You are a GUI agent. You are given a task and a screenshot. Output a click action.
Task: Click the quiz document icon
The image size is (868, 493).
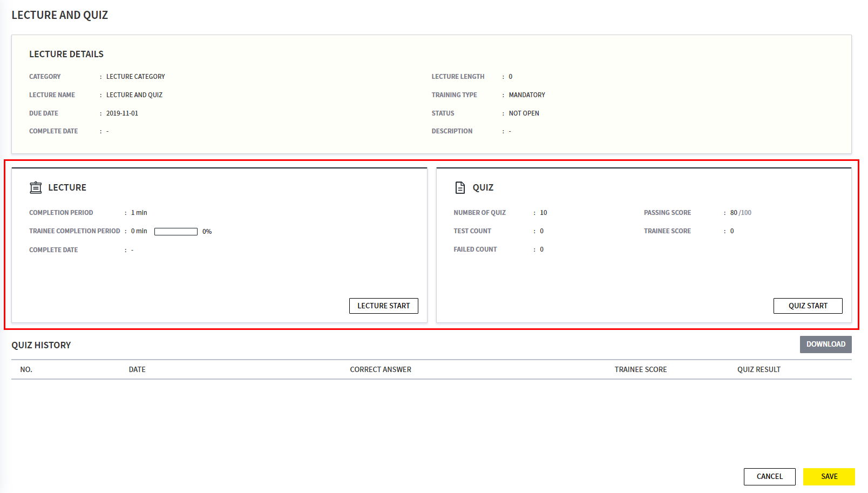point(460,187)
